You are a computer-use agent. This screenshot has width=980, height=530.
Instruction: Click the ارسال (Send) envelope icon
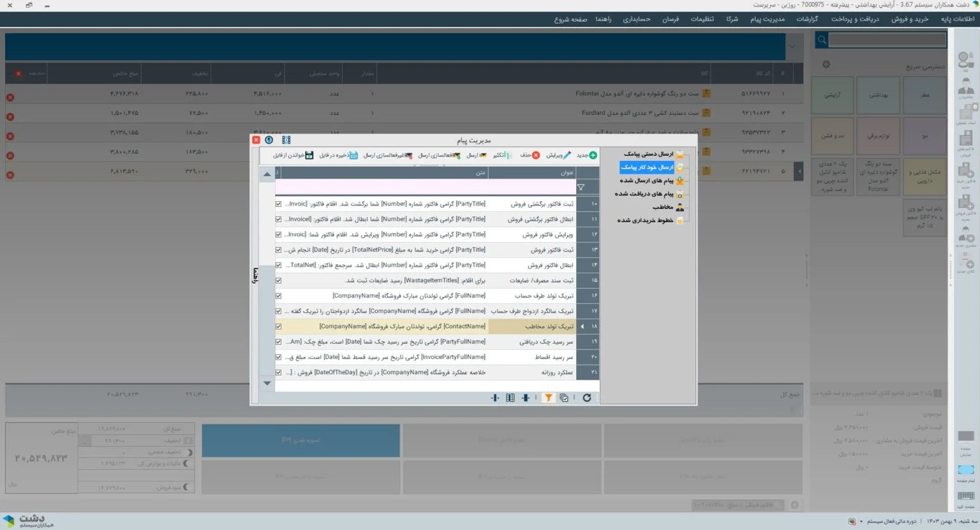(483, 155)
